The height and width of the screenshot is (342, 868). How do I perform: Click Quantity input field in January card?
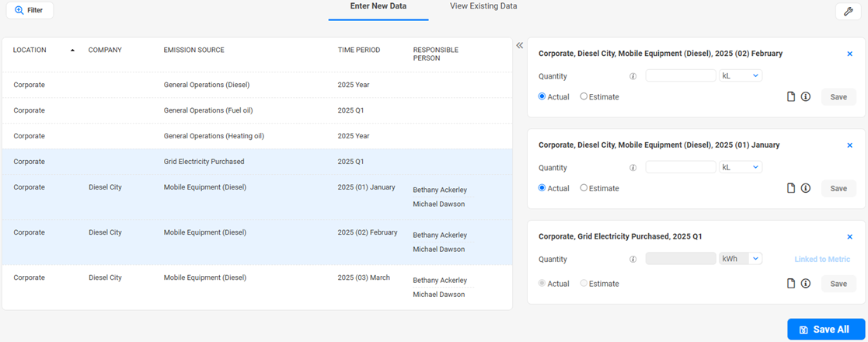click(681, 166)
